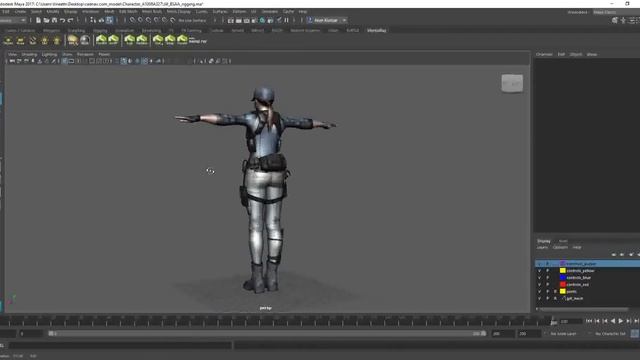Image resolution: width=640 pixels, height=360 pixels.
Task: Click red color swatch of controls_red layer
Action: pos(562,284)
